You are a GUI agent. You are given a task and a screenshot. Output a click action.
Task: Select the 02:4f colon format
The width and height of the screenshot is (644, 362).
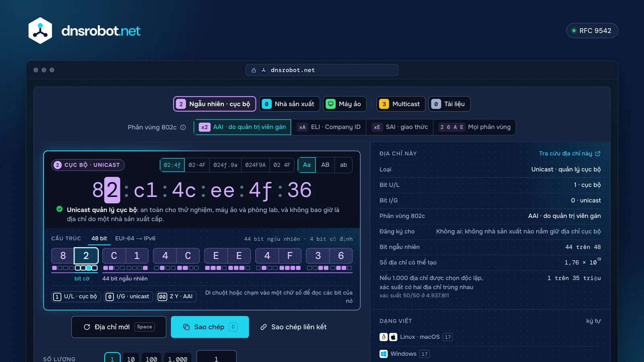pyautogui.click(x=172, y=165)
